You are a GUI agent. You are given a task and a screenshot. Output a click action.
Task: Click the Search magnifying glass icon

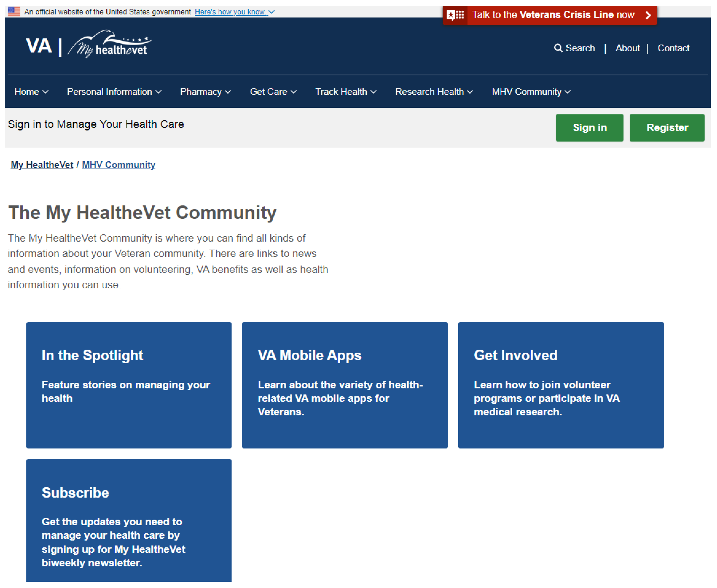(558, 48)
